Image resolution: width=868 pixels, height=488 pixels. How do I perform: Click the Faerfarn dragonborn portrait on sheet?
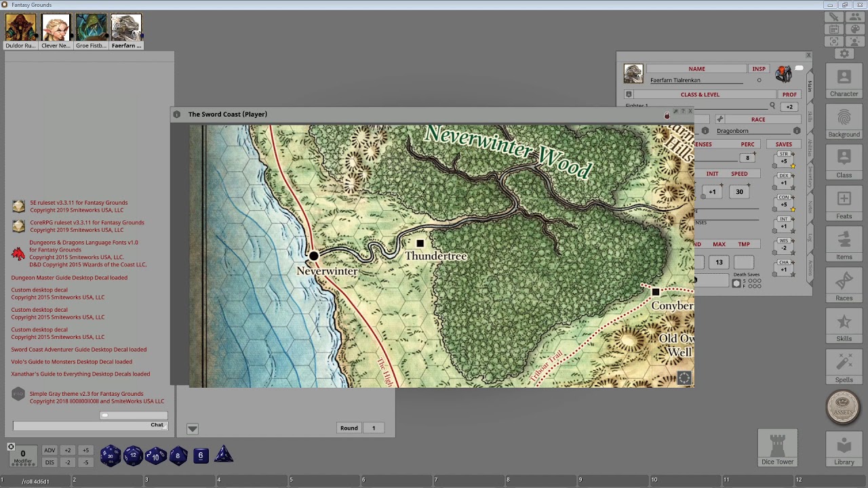tap(633, 73)
